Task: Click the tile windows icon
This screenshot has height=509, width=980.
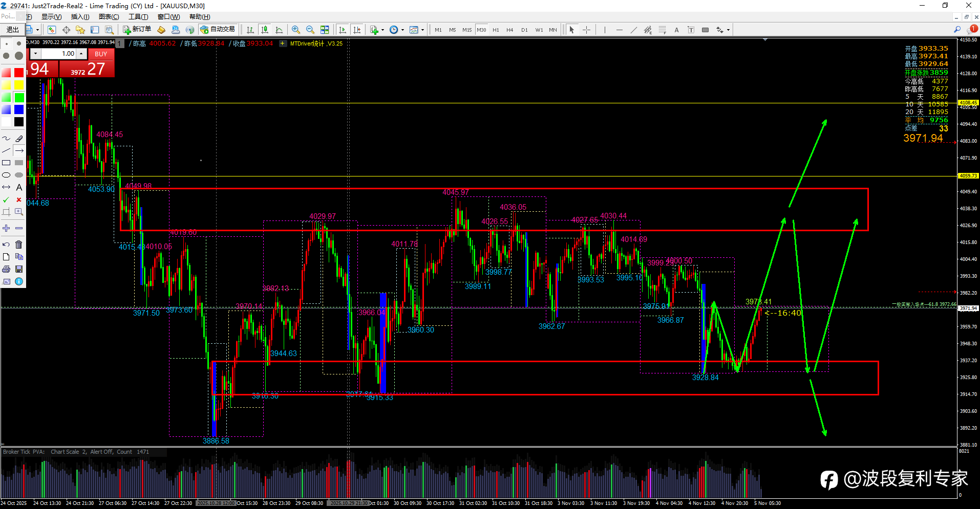Action: click(x=325, y=30)
